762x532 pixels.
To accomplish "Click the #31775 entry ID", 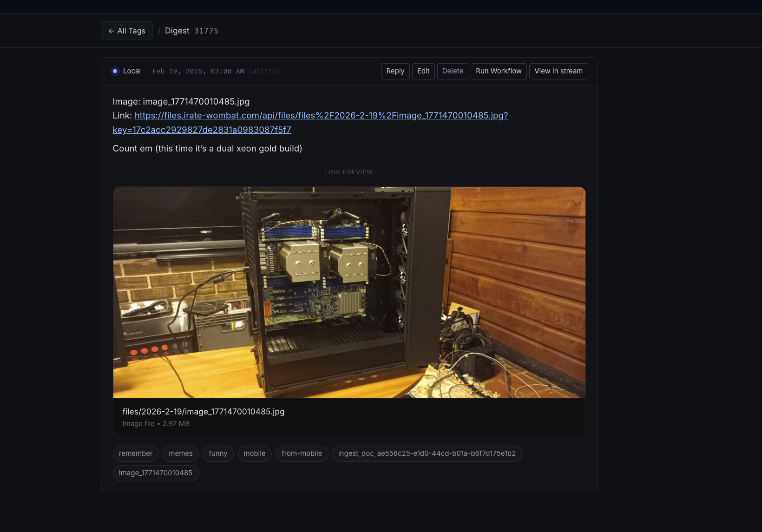I will [x=264, y=71].
